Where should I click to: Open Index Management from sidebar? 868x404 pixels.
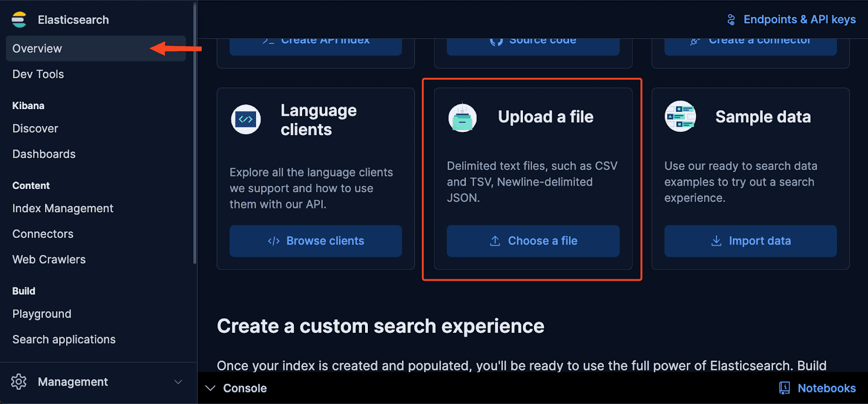point(63,208)
